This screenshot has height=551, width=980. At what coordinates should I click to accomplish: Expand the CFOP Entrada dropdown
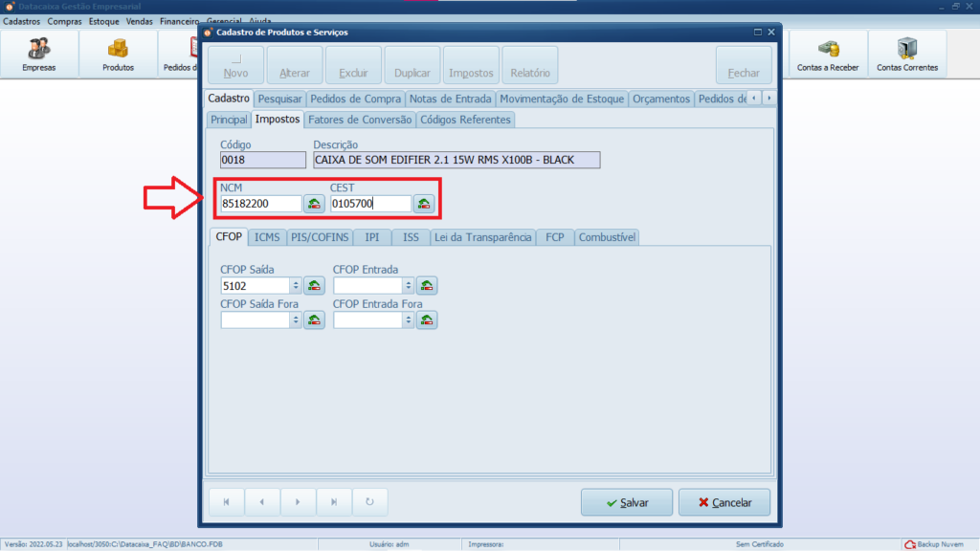coord(409,286)
